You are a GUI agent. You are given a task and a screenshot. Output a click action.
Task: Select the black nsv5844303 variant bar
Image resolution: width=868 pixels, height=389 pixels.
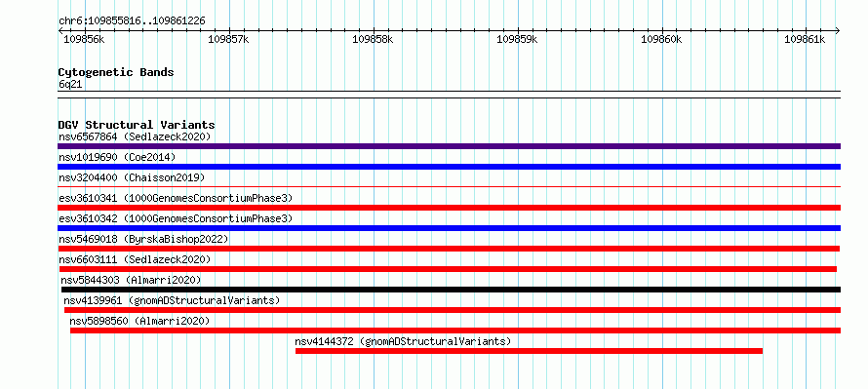[452, 290]
